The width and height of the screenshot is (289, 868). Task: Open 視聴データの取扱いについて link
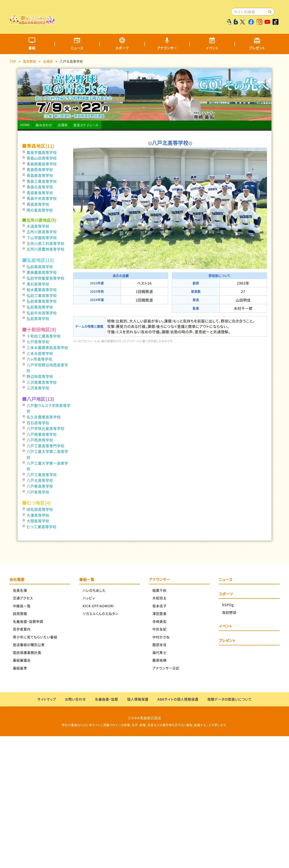(229, 699)
